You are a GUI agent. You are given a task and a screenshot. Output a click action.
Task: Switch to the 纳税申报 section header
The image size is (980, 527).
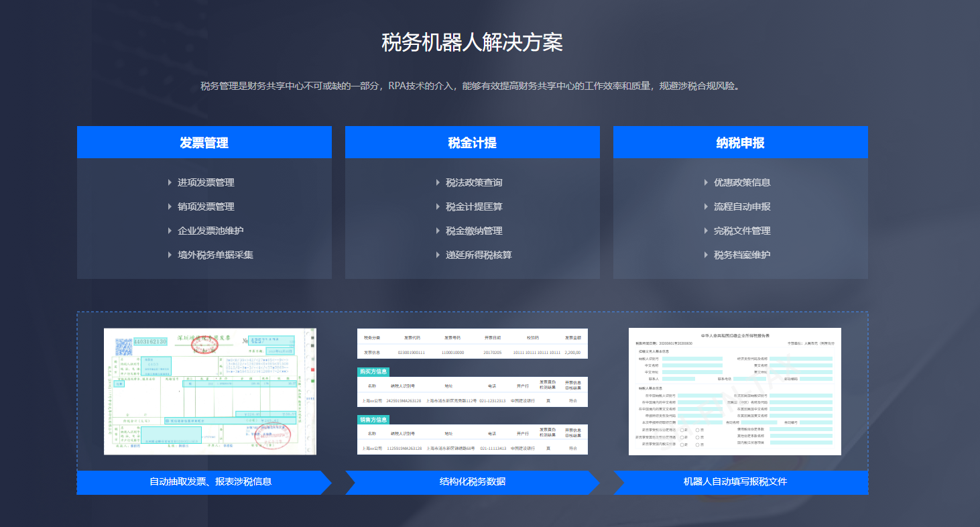pyautogui.click(x=741, y=141)
